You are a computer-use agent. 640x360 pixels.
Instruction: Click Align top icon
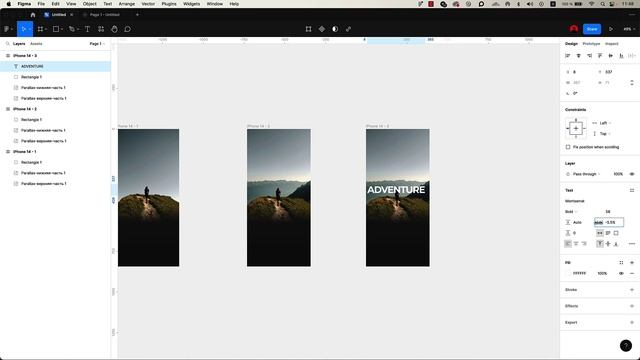click(600, 56)
